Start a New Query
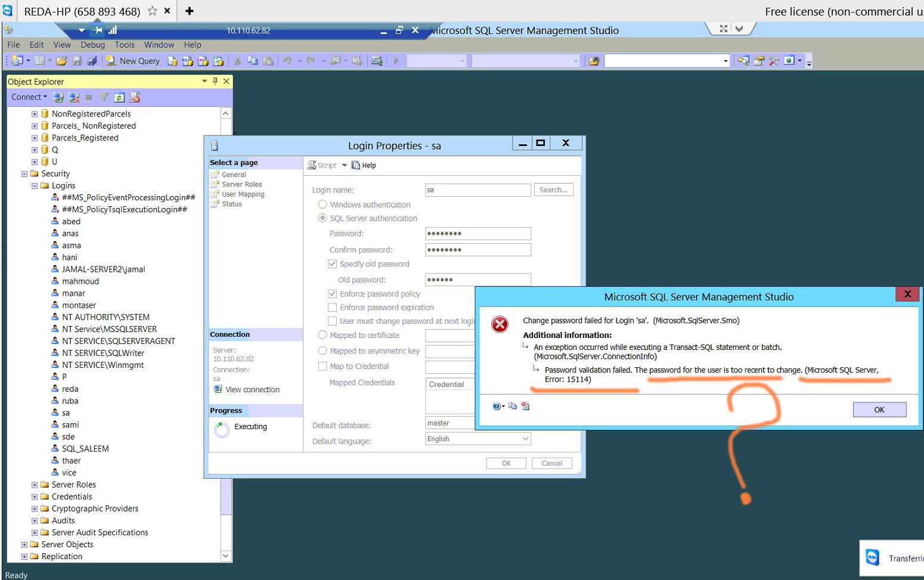This screenshot has width=924, height=580. point(132,61)
